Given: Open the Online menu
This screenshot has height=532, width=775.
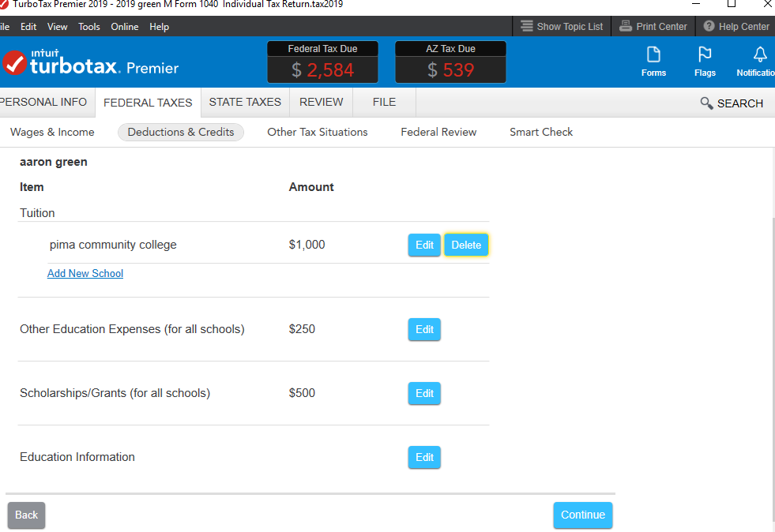Looking at the screenshot, I should click(x=125, y=27).
